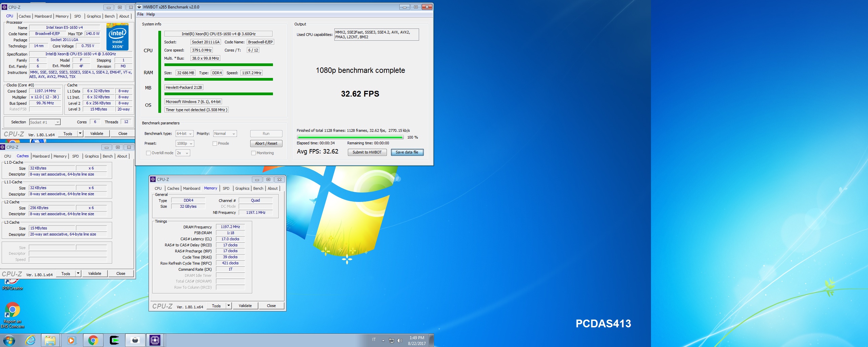Open the Windows Start menu
This screenshot has height=347, width=868.
click(9, 340)
